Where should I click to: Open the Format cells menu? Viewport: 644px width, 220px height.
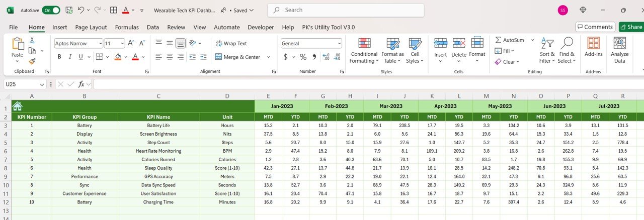click(477, 49)
